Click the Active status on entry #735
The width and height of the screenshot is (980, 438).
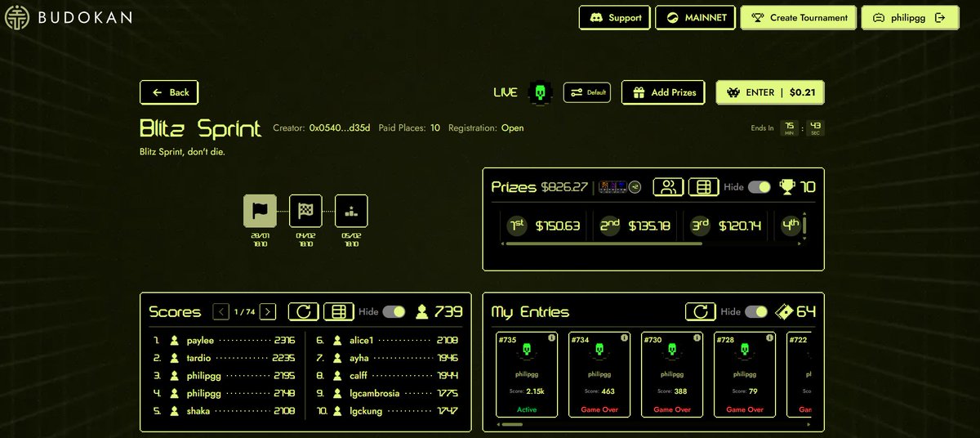click(527, 409)
